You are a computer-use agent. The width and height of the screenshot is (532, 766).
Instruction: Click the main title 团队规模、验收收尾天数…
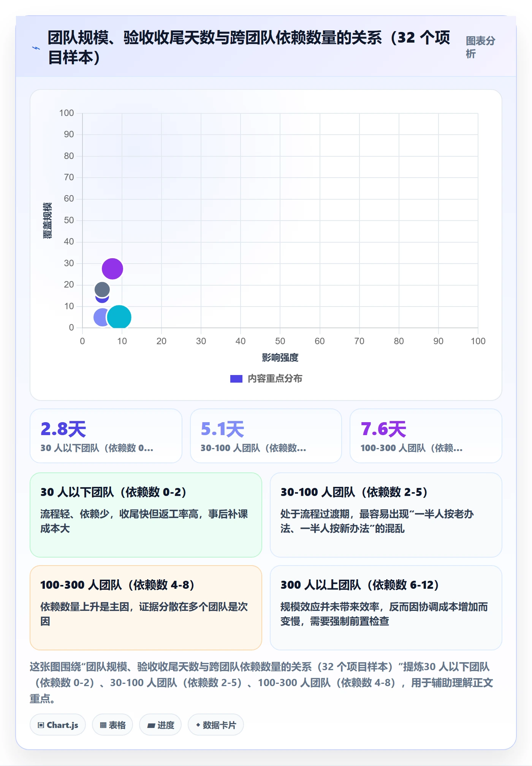coord(249,48)
